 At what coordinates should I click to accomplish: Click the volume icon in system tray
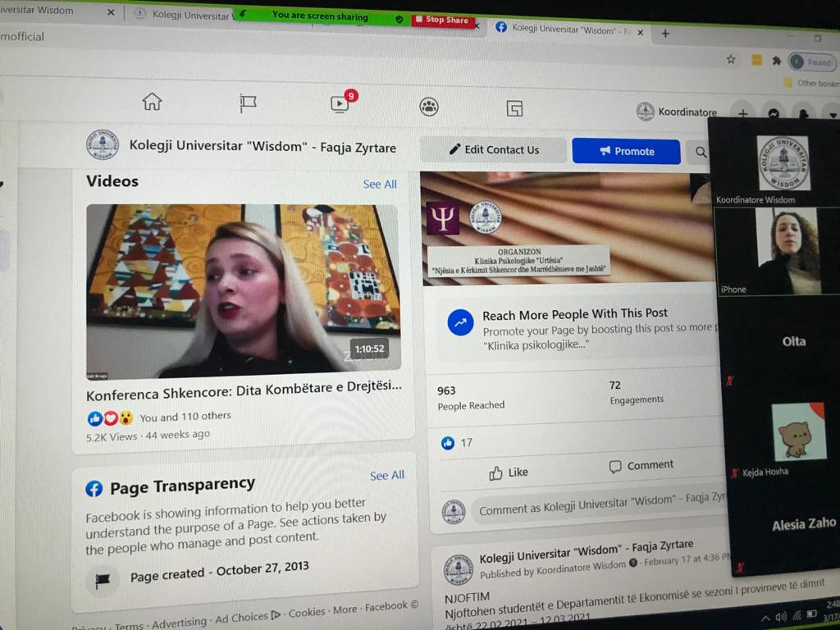781,617
